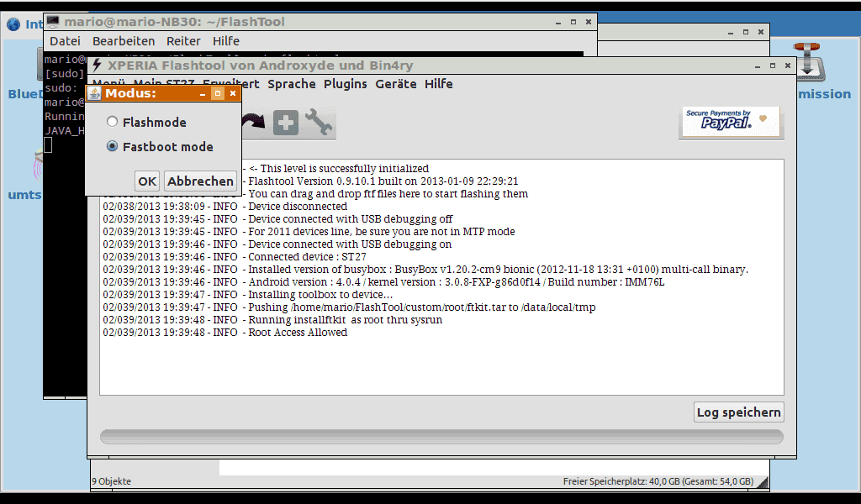Click 'Running installftkit as root thru sysrun' line

pos(272,320)
